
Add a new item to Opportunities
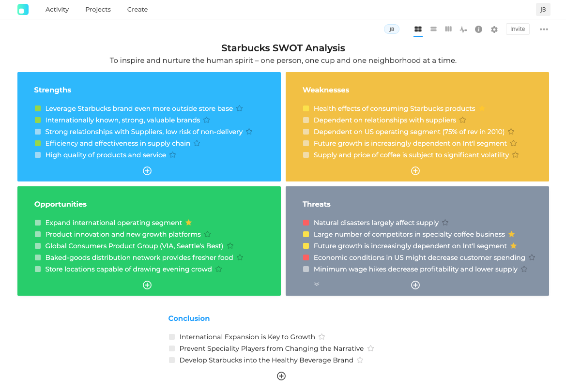[147, 285]
